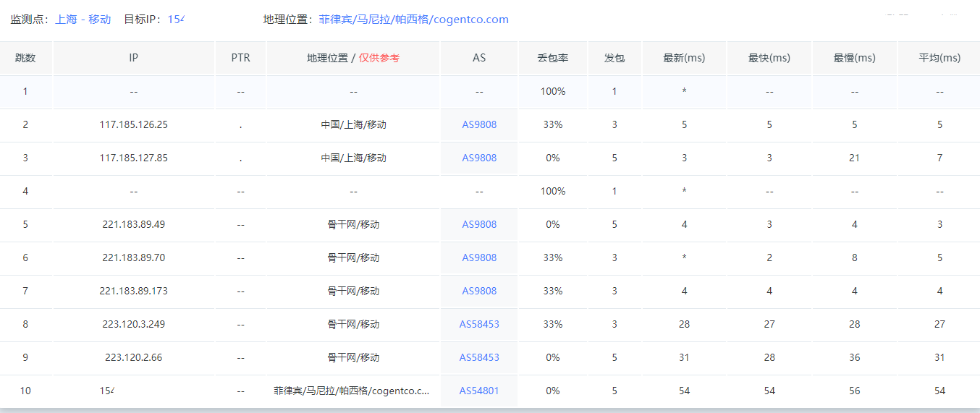Screen dimensions: 980x413
Task: Select the 丢包率 column header
Action: click(x=553, y=58)
